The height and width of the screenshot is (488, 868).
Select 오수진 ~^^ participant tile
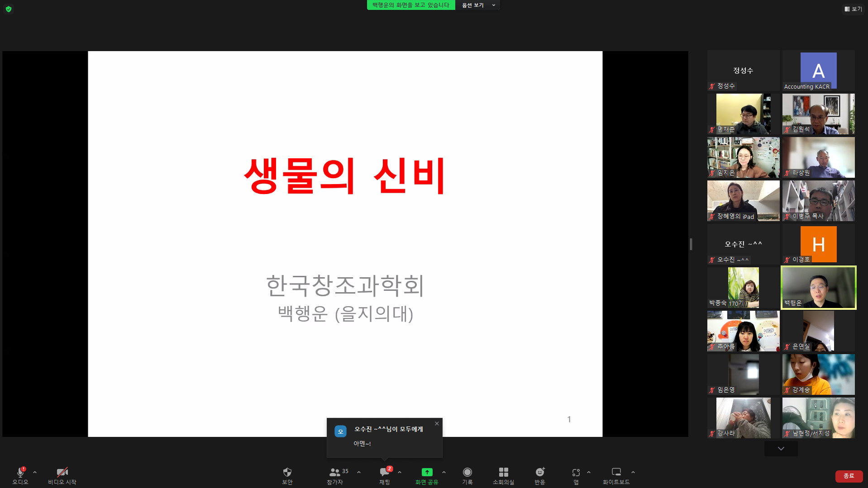coord(744,244)
